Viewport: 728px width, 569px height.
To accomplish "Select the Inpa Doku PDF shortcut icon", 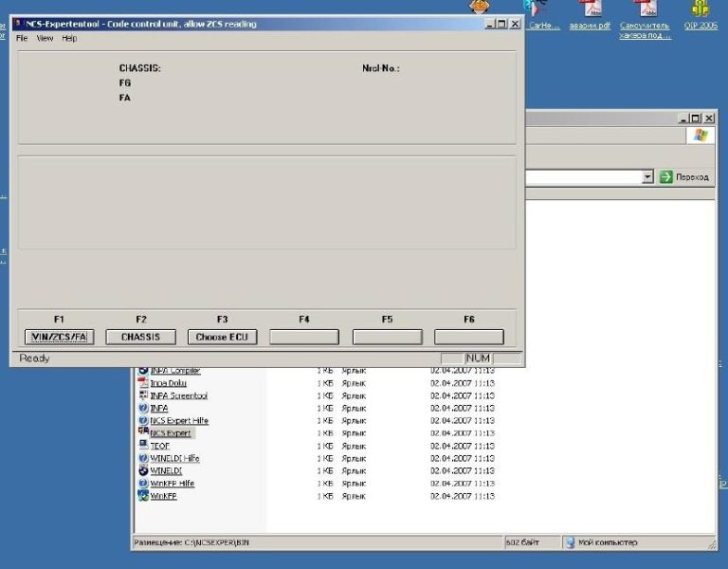I will (x=143, y=383).
